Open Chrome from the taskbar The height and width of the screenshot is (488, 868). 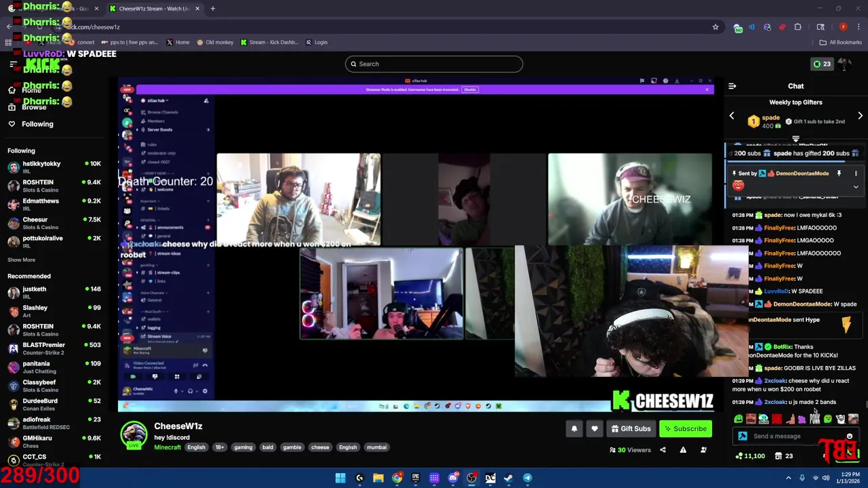tap(397, 478)
